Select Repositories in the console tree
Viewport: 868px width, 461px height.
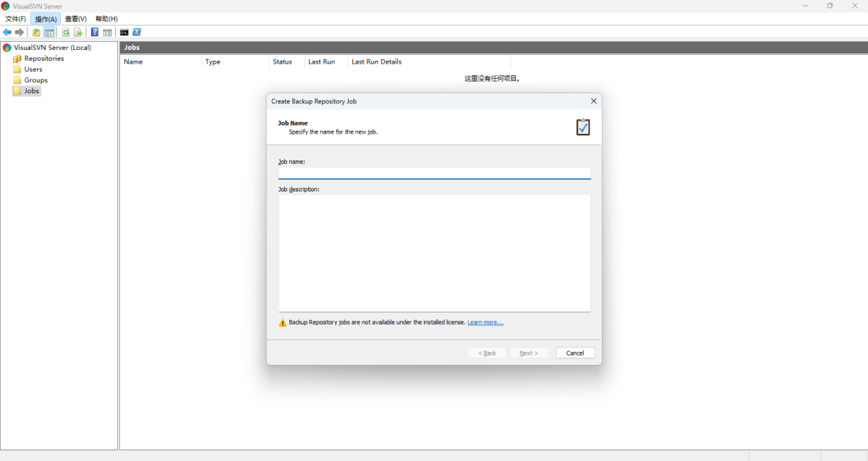(43, 59)
